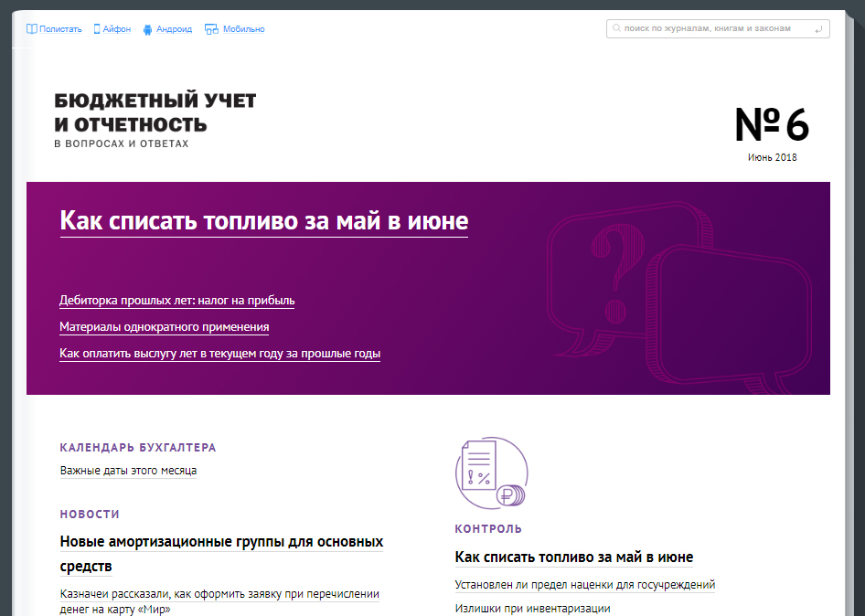865x616 pixels.
Task: Click the Контроль document with ruble icon
Action: click(x=491, y=473)
